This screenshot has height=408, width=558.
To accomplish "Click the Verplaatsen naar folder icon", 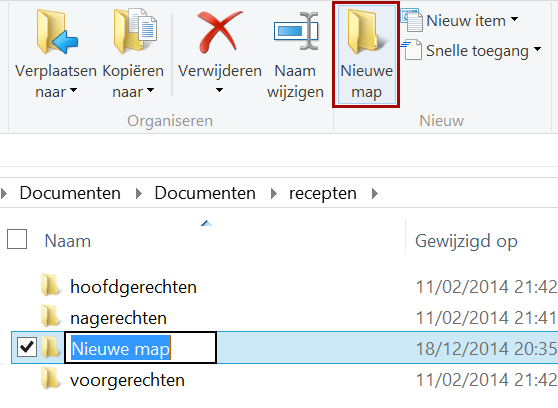I will 56,32.
